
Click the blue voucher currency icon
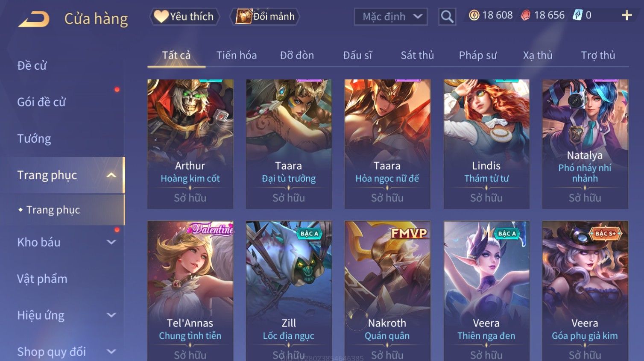577,15
